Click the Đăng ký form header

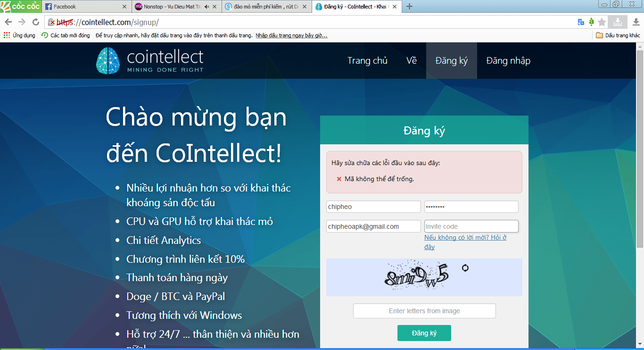pyautogui.click(x=424, y=131)
